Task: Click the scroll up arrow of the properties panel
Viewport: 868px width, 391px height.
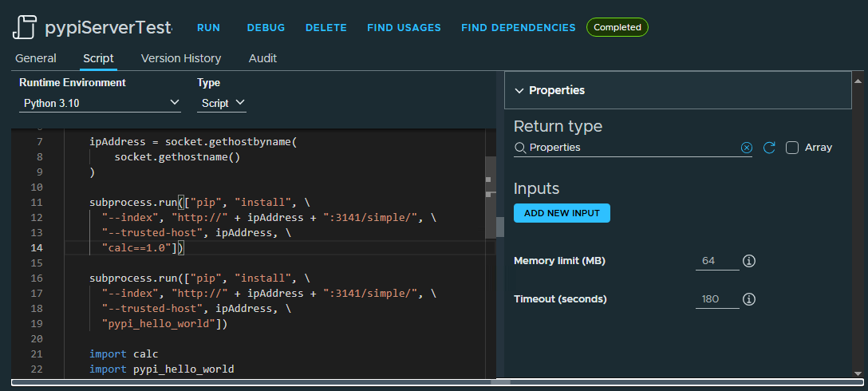Action: click(858, 81)
